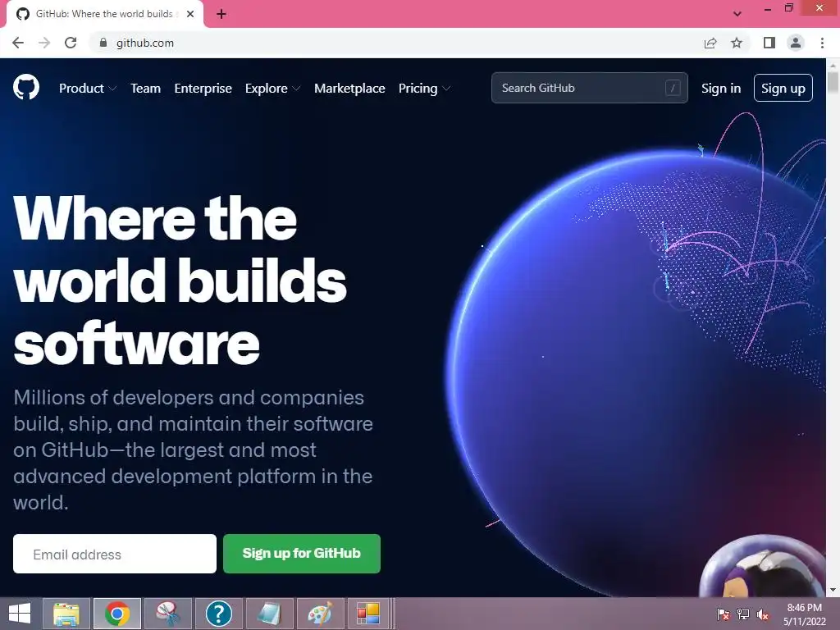The image size is (840, 630).
Task: Close the GitHub tab
Action: pyautogui.click(x=190, y=14)
